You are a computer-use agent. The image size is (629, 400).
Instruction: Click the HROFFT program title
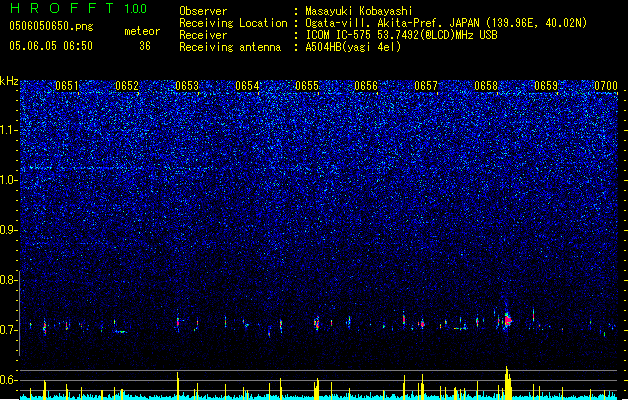click(63, 8)
